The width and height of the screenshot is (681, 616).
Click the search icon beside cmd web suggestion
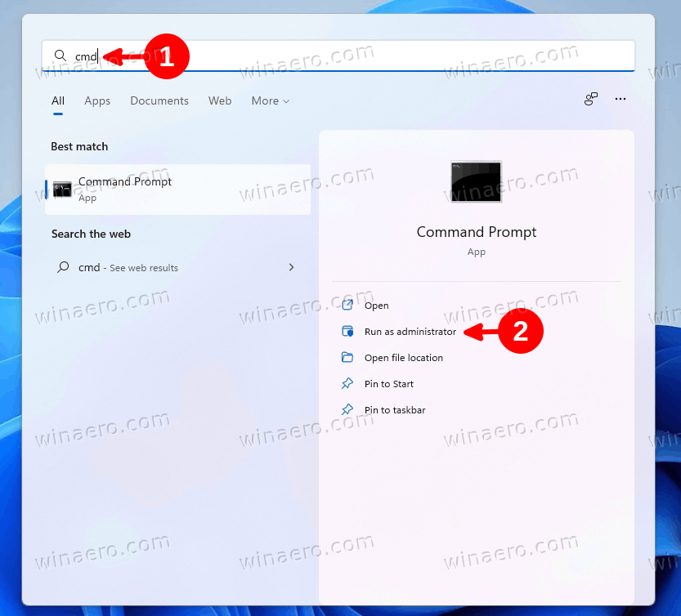point(61,267)
